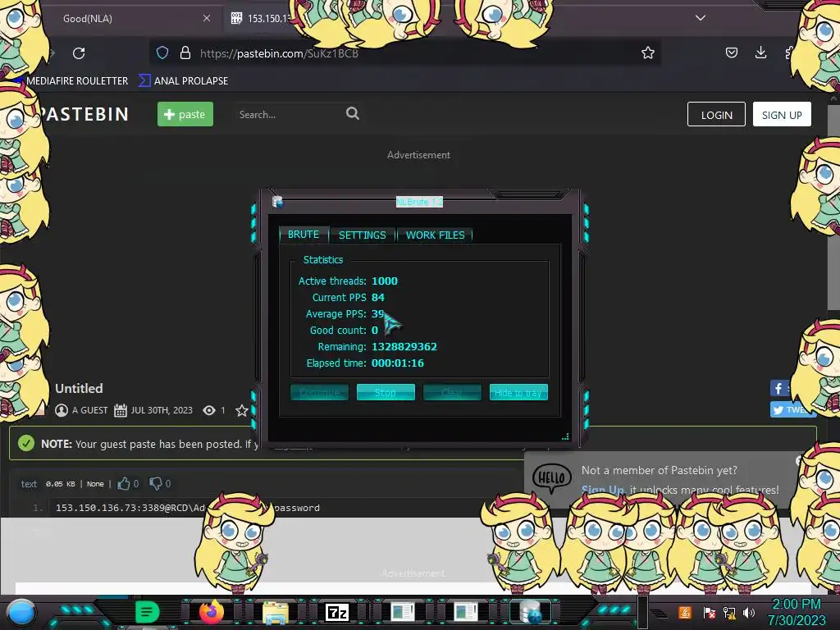Share on Facebook icon button

pyautogui.click(x=778, y=388)
